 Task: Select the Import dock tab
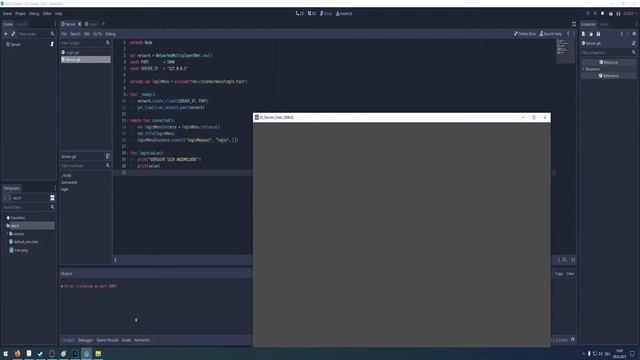22,24
